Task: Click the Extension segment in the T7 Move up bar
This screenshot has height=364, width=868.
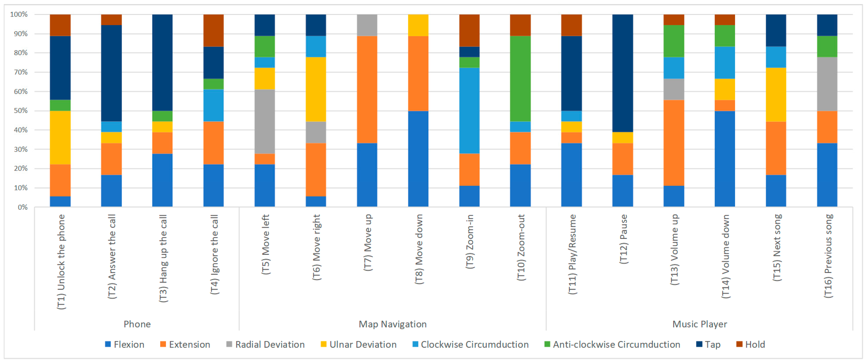Action: pos(367,89)
